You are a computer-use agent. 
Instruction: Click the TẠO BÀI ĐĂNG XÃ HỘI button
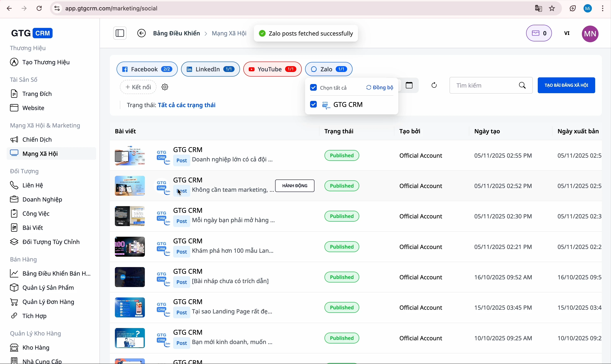click(x=566, y=85)
